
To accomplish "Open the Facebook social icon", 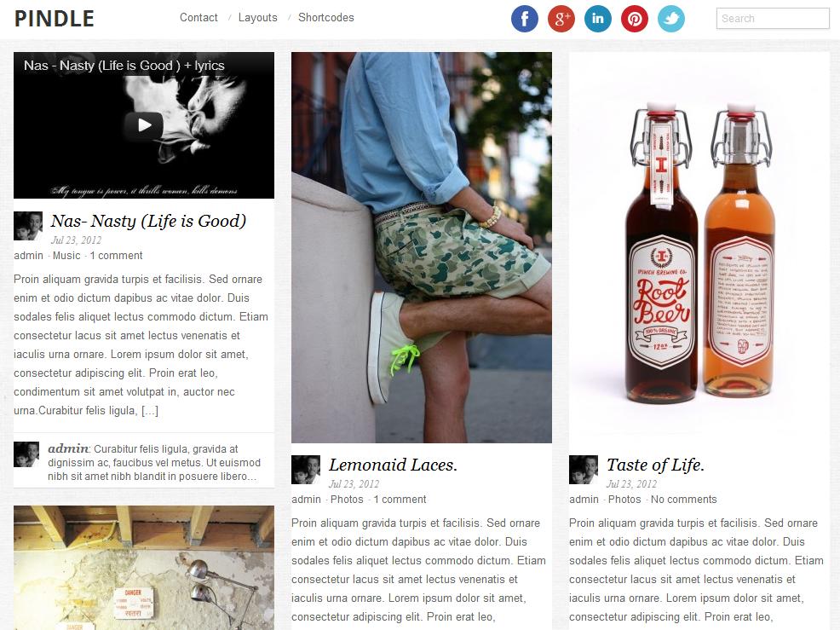I will coord(525,19).
